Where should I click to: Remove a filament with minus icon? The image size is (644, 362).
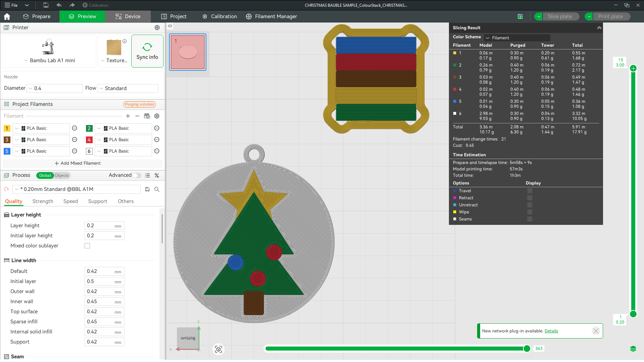(137, 116)
